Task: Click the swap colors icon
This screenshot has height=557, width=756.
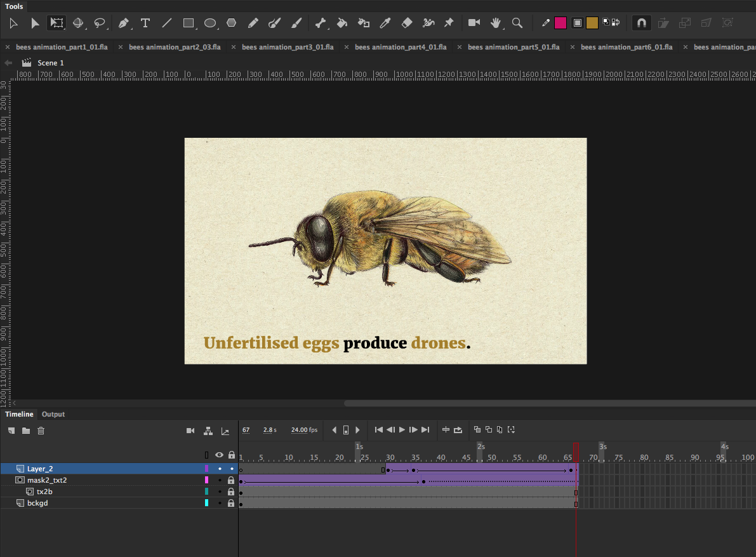Action: pyautogui.click(x=616, y=22)
